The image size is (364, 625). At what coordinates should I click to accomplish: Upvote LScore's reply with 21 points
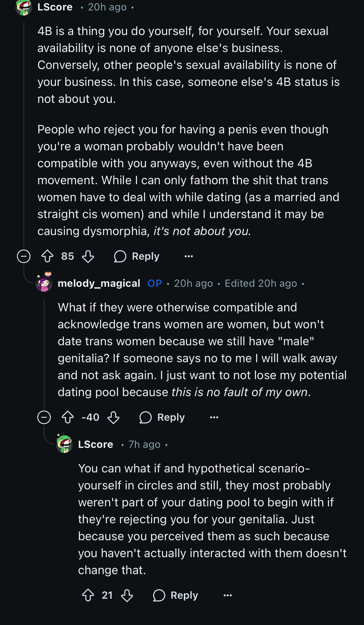pos(88,595)
